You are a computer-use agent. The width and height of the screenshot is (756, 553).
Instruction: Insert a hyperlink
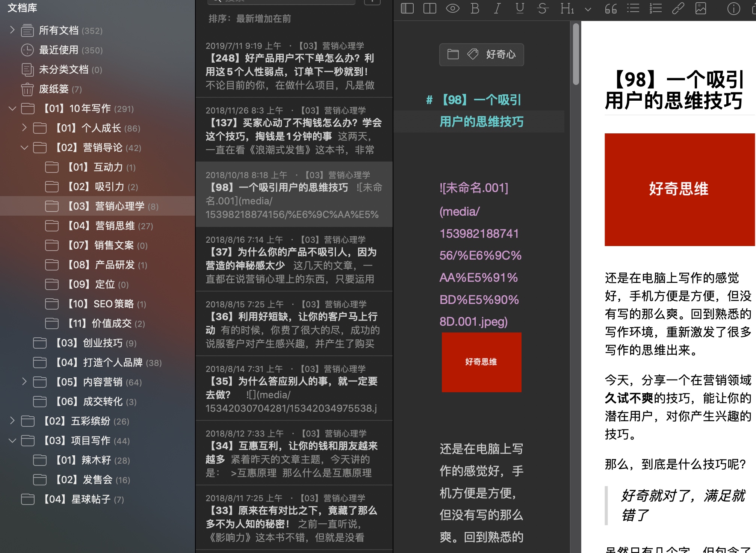(678, 8)
